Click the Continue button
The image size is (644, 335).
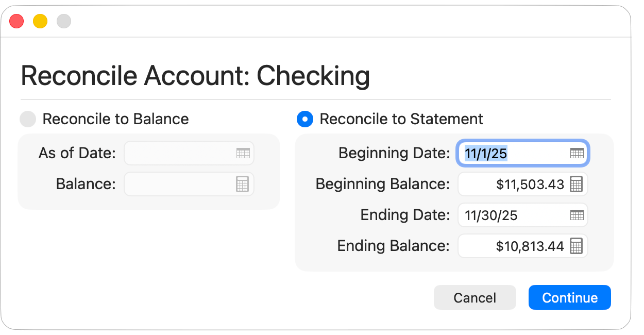coord(569,297)
